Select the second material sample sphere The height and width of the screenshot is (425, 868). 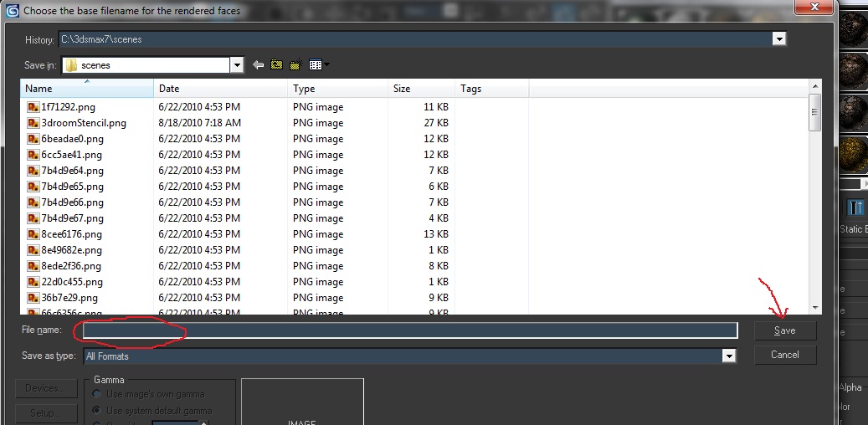pyautogui.click(x=854, y=71)
